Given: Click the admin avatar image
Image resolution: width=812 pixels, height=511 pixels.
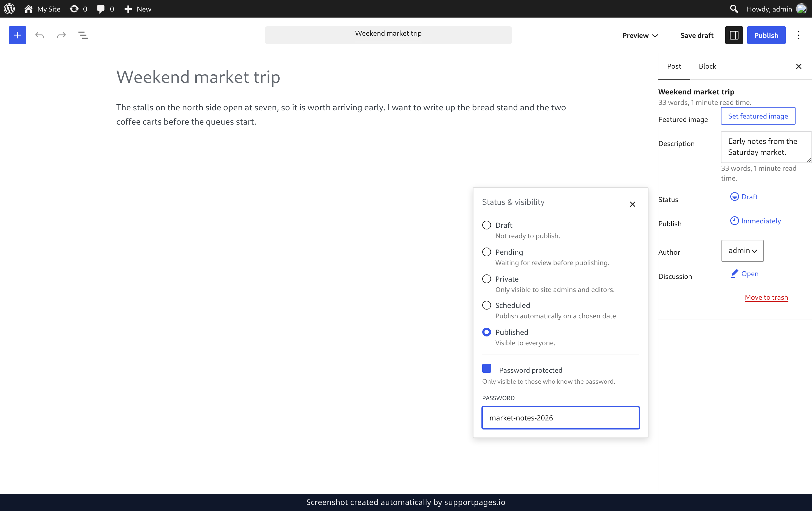Looking at the screenshot, I should [x=801, y=9].
